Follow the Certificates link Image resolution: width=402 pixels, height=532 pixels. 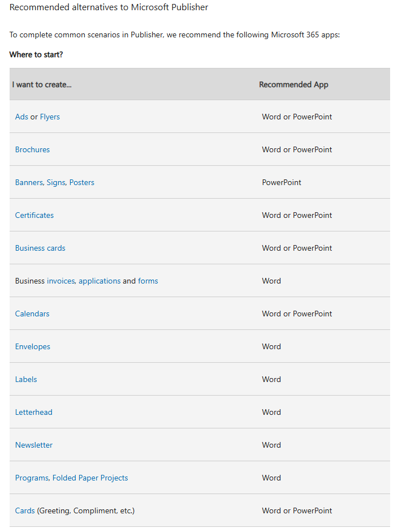click(x=34, y=215)
